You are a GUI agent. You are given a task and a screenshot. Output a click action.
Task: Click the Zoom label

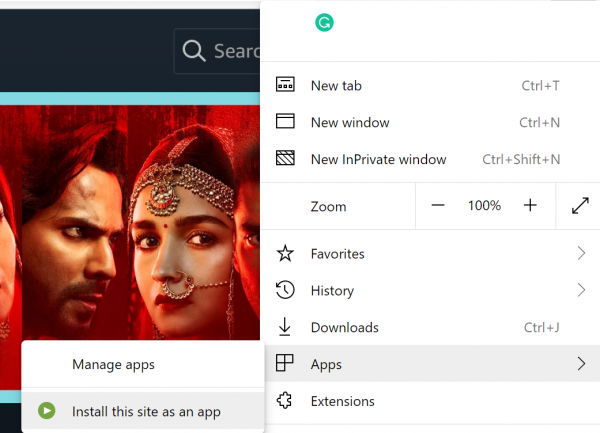pyautogui.click(x=328, y=207)
